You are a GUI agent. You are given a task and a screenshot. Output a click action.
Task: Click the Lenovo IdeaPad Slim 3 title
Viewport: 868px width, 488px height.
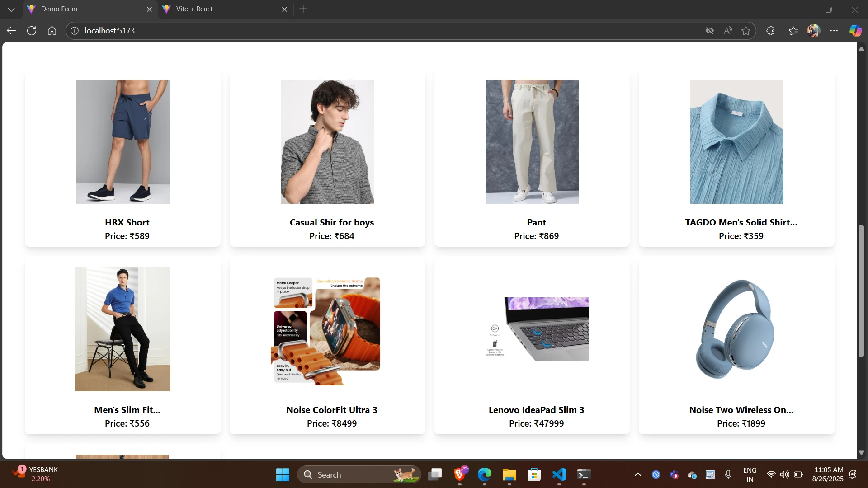coord(537,410)
